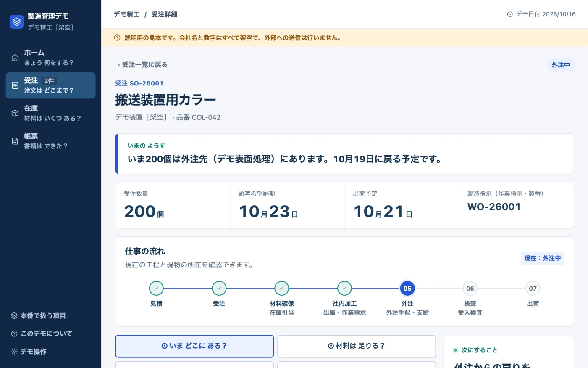Open 受注 in the sidebar menu
The height and width of the screenshot is (368, 588).
50,85
